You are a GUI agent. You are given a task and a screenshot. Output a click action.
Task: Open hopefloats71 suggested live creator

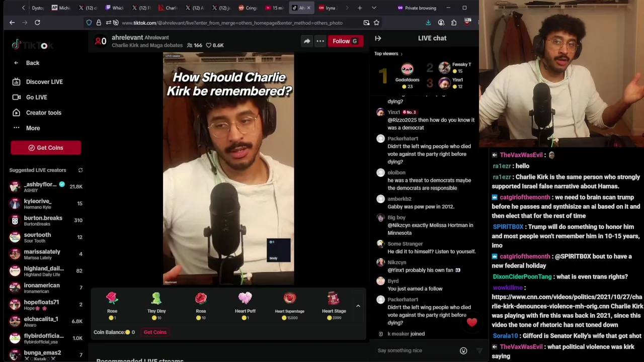(x=45, y=305)
